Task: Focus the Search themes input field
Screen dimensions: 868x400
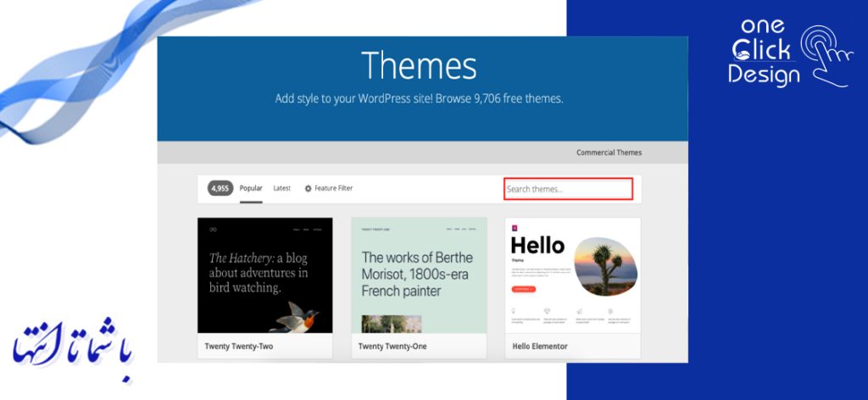Action: 568,189
